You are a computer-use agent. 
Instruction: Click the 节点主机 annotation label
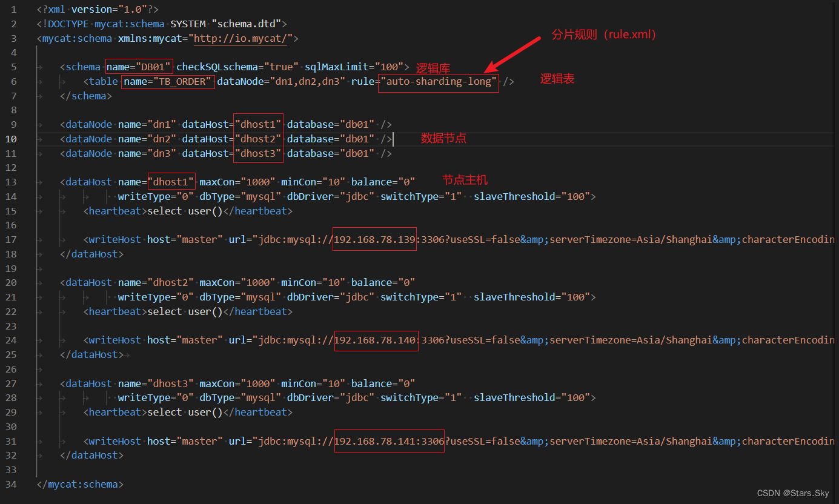point(465,180)
